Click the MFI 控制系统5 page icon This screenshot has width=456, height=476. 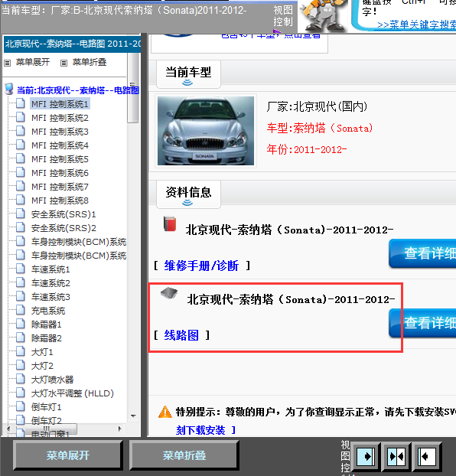click(x=21, y=158)
